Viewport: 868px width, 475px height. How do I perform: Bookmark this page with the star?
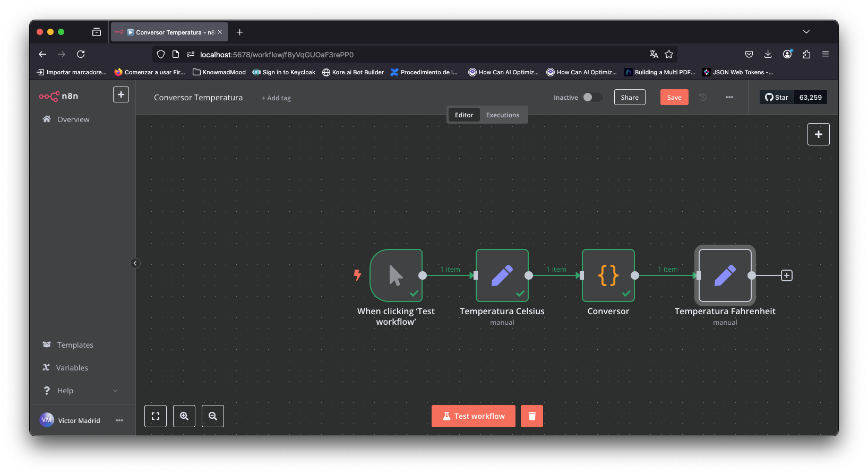click(669, 54)
